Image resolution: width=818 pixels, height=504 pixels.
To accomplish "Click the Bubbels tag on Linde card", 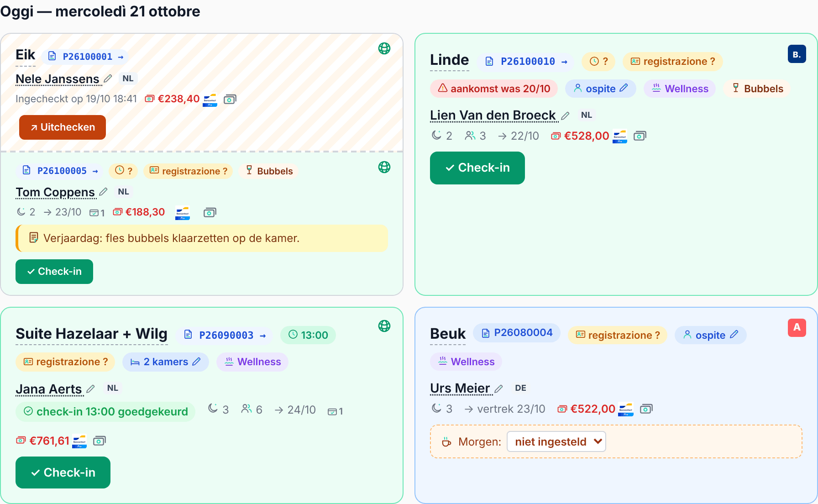I will click(x=757, y=89).
